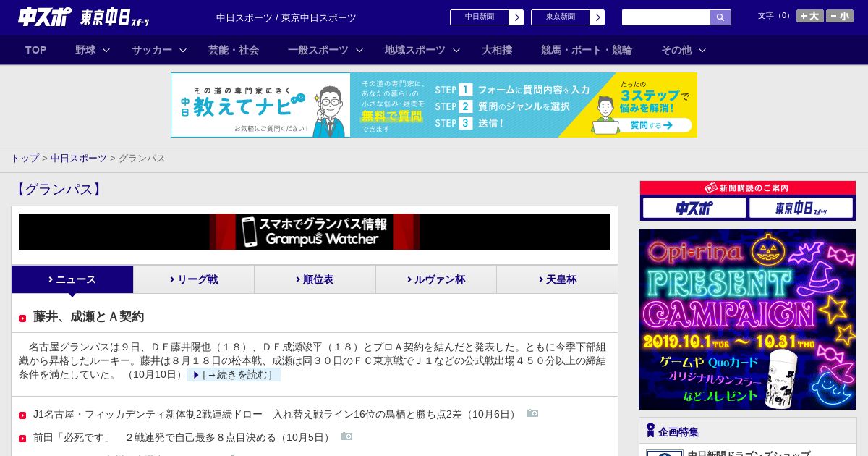Expand the サッカー menu chevron
Viewport: 868px width, 456px height.
183,50
